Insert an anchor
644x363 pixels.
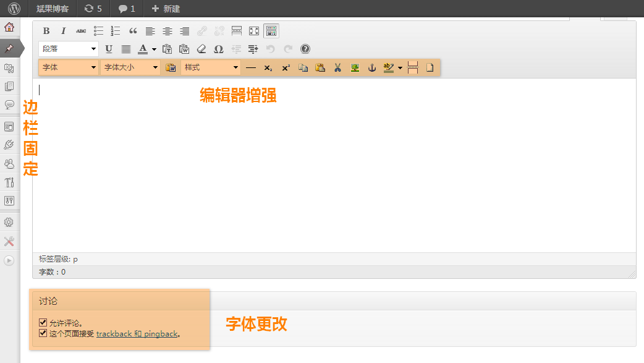tap(372, 68)
